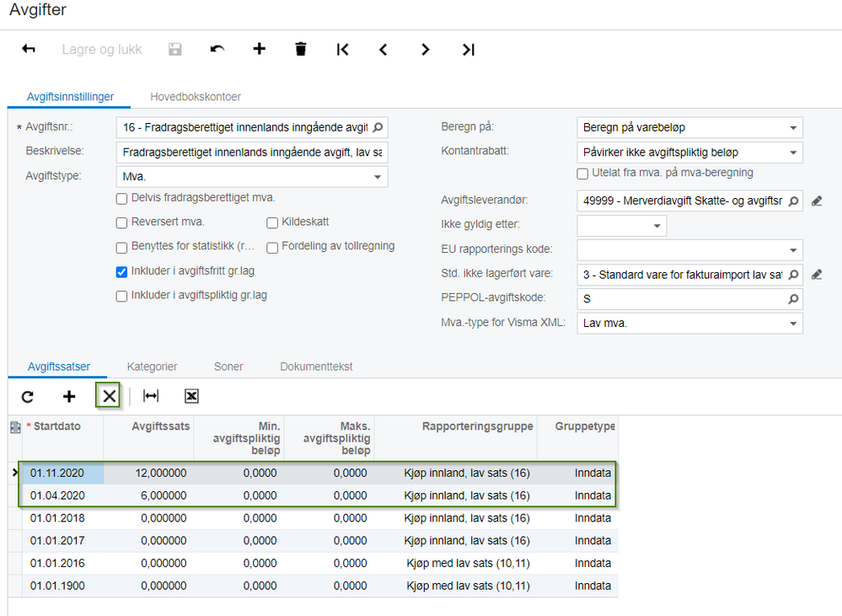The width and height of the screenshot is (842, 616).
Task: Export grid to Excel icon
Action: [191, 396]
